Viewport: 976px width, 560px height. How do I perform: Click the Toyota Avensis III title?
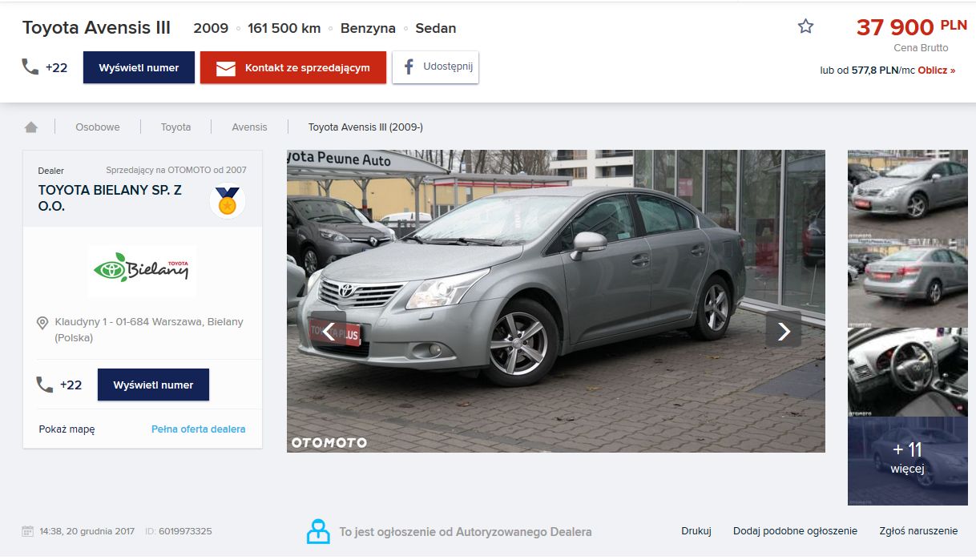(x=96, y=27)
